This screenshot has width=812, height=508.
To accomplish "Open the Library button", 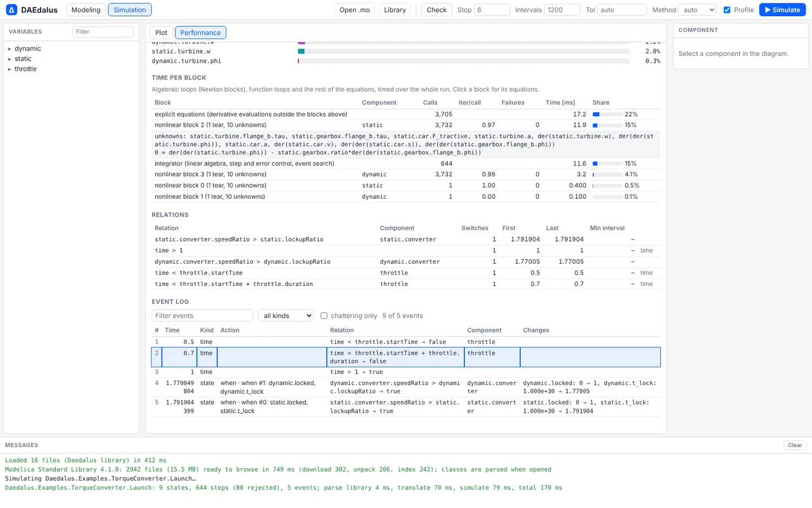I will click(x=395, y=10).
